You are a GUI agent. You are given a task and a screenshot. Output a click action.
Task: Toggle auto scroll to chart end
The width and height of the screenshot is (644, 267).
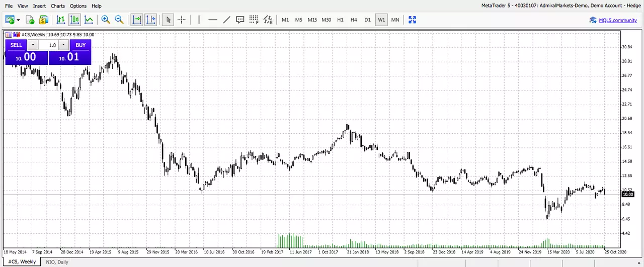coord(137,20)
